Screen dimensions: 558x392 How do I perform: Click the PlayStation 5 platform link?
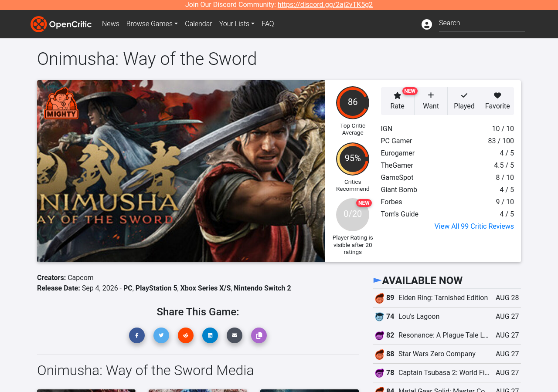coord(157,288)
